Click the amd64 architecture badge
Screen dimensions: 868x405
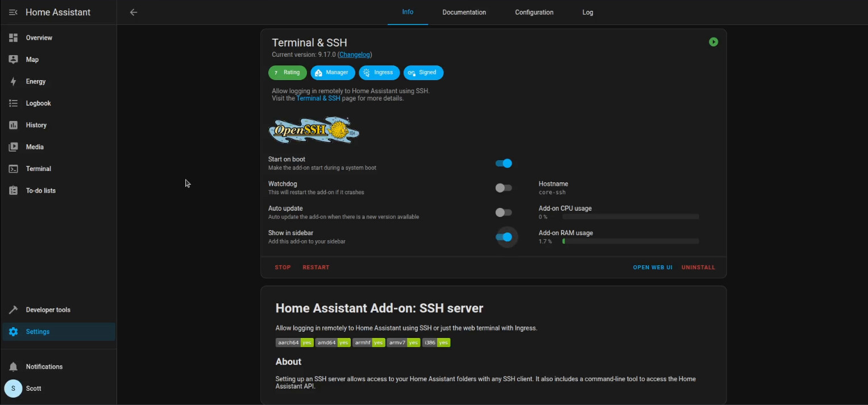[333, 343]
